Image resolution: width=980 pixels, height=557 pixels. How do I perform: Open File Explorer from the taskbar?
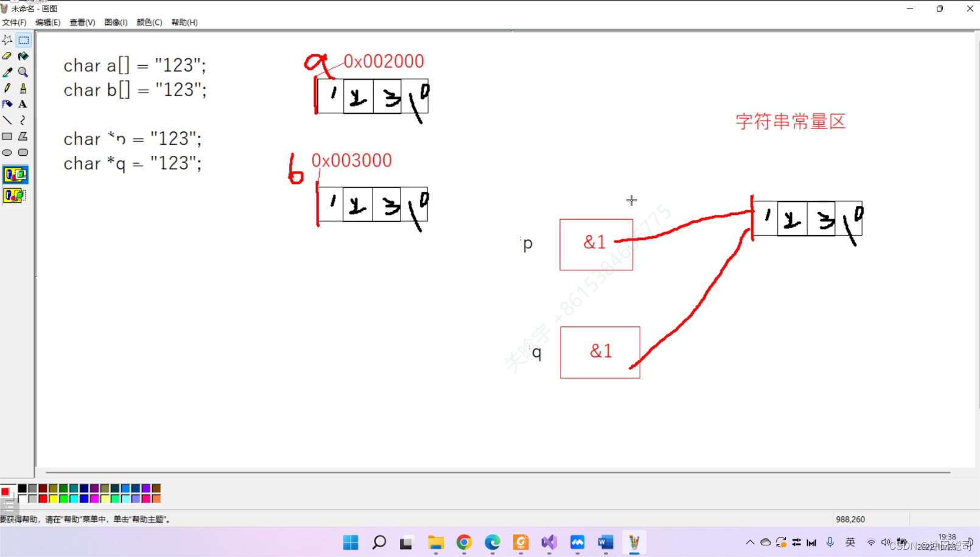436,542
